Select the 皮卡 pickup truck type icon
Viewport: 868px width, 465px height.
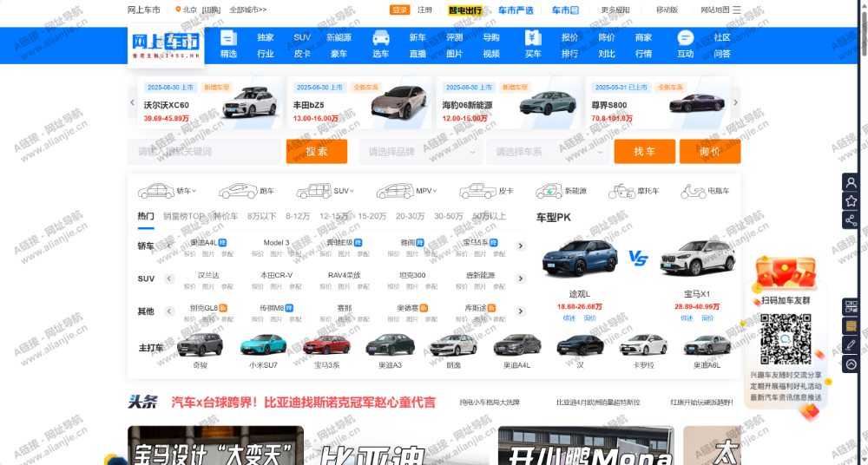click(478, 191)
